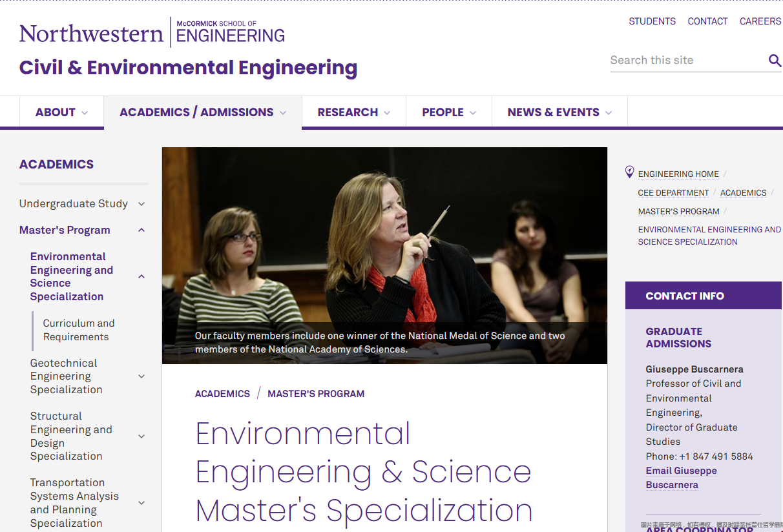Open the News & Events menu
Image resolution: width=783 pixels, height=532 pixels.
click(x=559, y=112)
